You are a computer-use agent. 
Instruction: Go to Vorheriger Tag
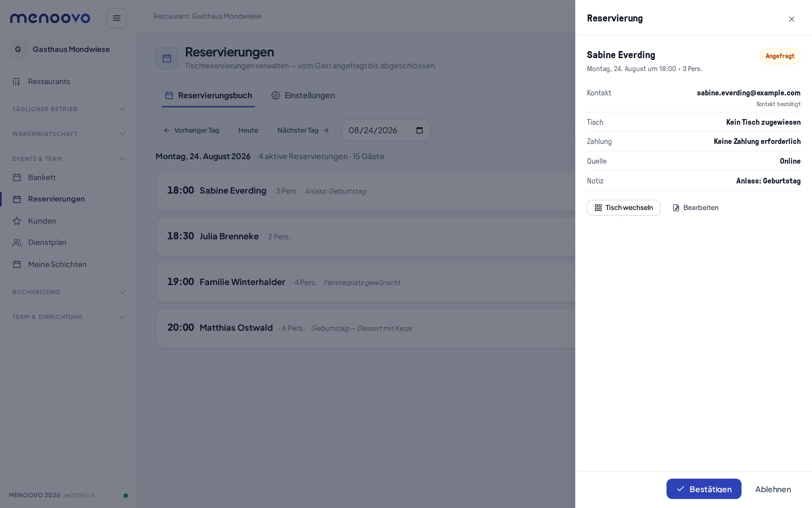coord(191,130)
